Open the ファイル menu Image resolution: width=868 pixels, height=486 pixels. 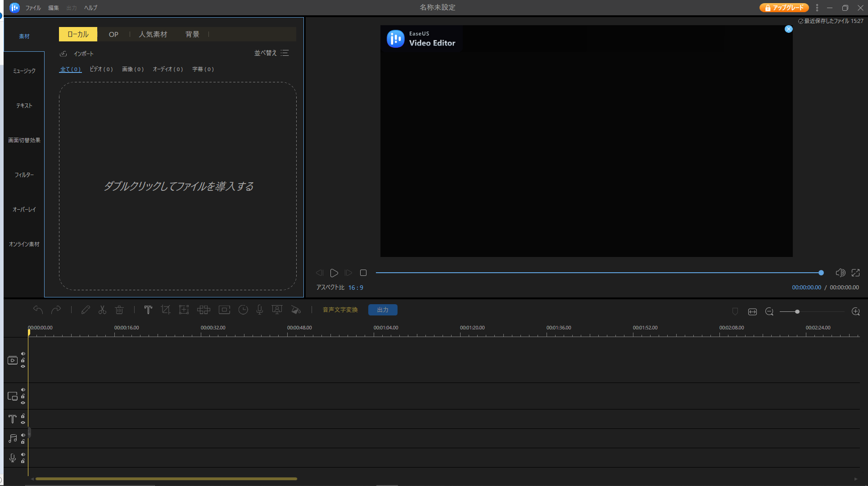click(x=33, y=8)
